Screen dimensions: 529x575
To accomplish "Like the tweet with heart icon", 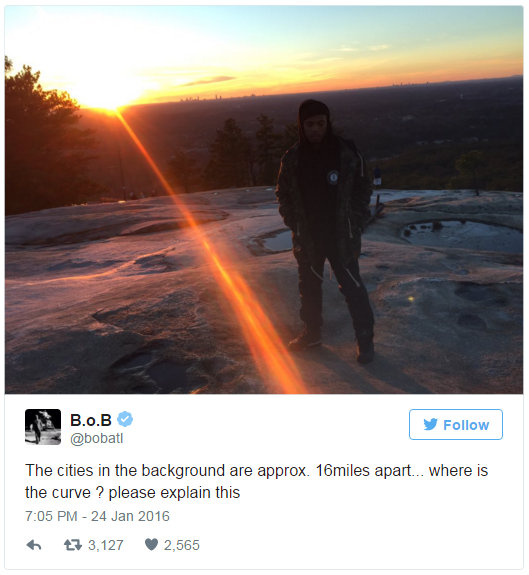I will point(151,545).
